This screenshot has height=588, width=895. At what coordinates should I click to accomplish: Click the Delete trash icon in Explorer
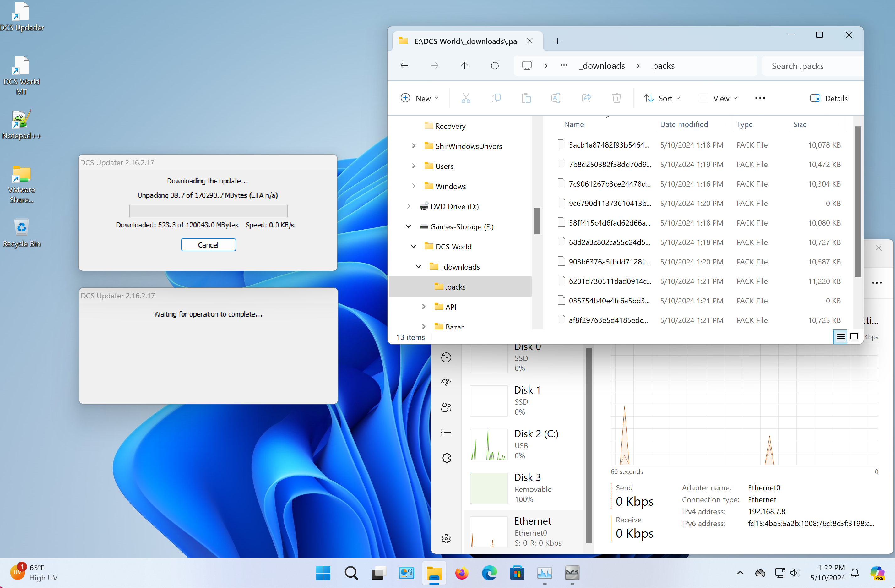point(617,98)
